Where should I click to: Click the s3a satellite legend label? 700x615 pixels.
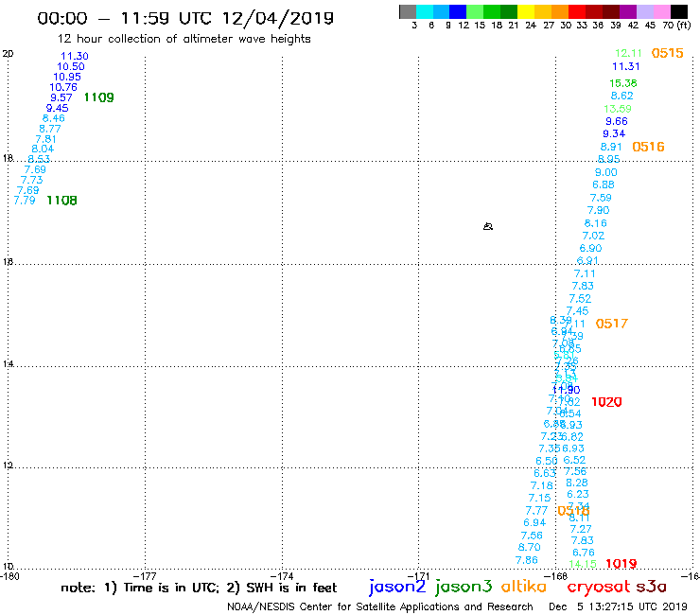651,587
